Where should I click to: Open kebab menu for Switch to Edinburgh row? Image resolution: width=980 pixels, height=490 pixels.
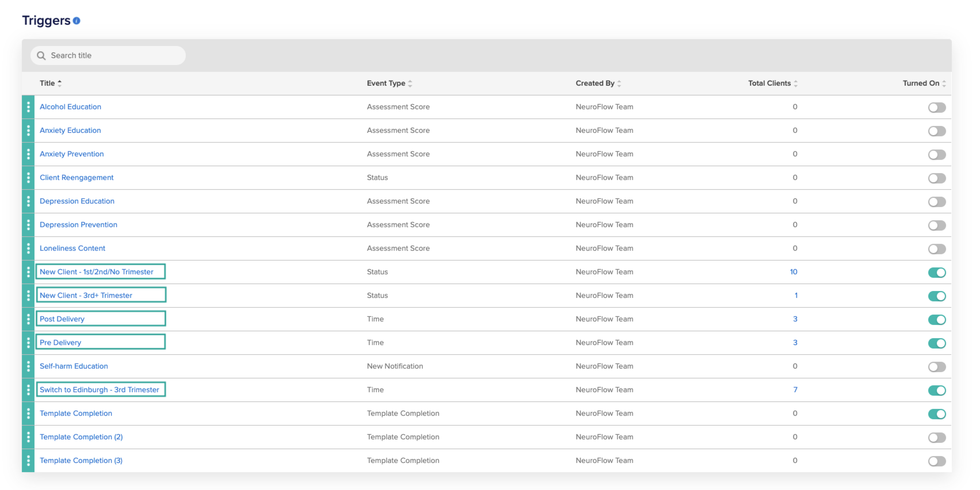[28, 390]
